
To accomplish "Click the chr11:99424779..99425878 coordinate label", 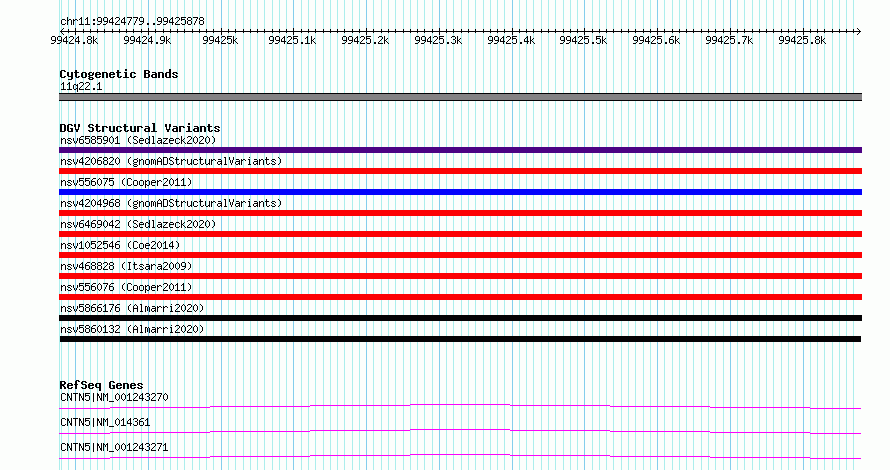I will [x=132, y=21].
